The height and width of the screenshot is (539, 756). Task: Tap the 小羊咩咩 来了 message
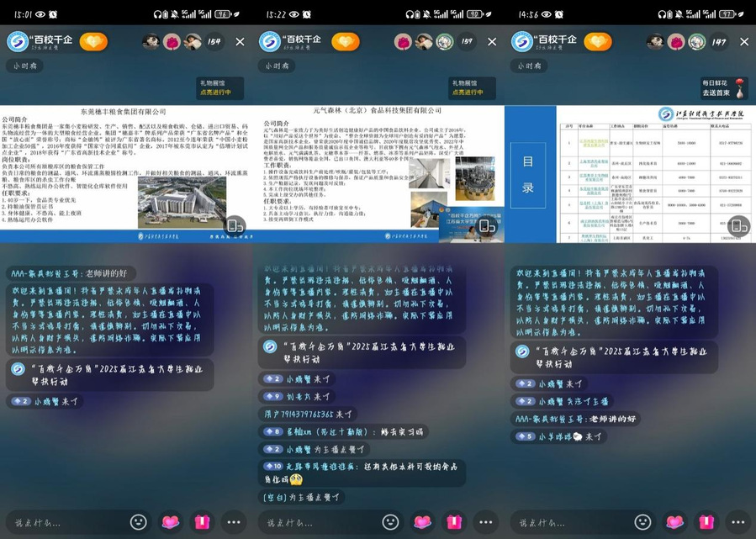click(x=560, y=436)
